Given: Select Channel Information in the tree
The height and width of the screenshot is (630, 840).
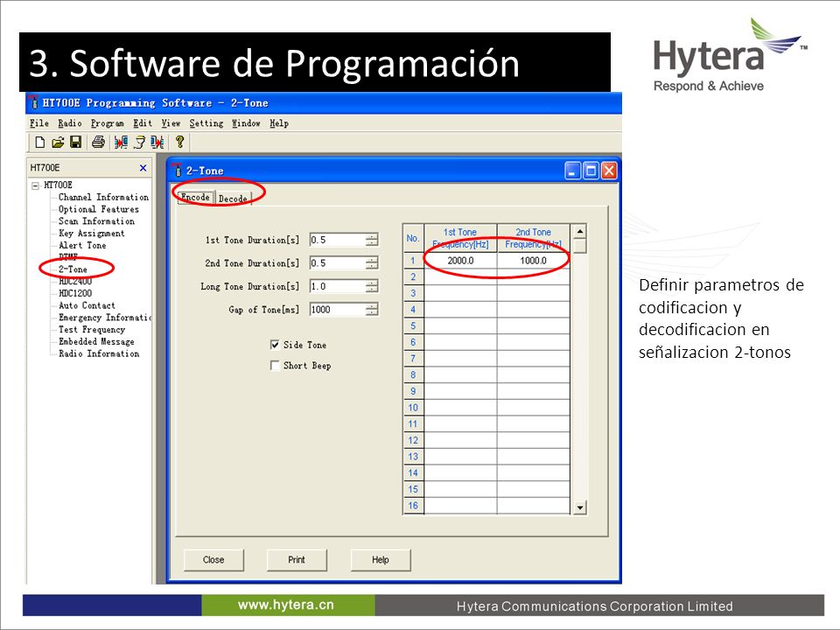Looking at the screenshot, I should click(103, 197).
